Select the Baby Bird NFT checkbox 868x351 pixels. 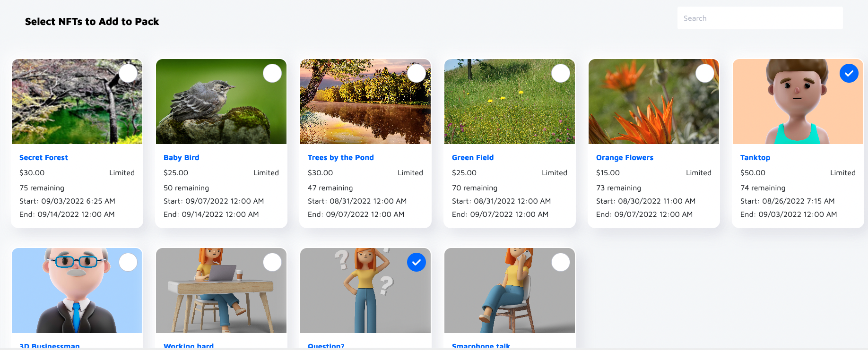(x=272, y=73)
